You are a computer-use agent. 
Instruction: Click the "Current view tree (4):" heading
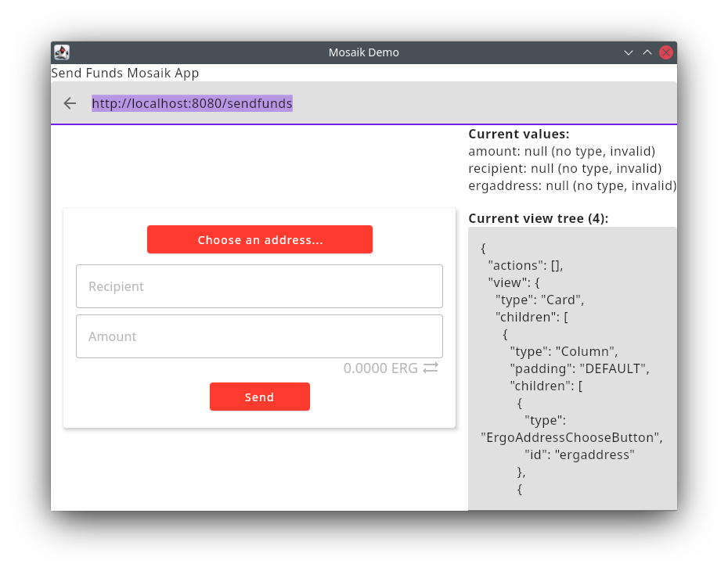(538, 218)
